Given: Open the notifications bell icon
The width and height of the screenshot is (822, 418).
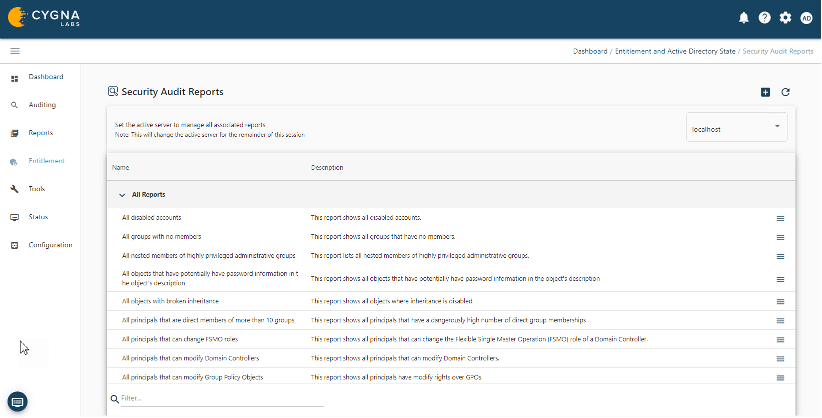Looking at the screenshot, I should click(x=744, y=18).
